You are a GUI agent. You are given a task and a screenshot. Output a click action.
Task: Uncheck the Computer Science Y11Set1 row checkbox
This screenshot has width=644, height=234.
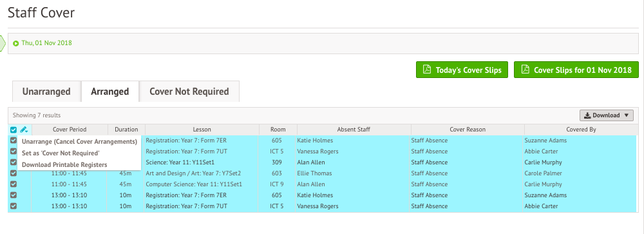(14, 184)
